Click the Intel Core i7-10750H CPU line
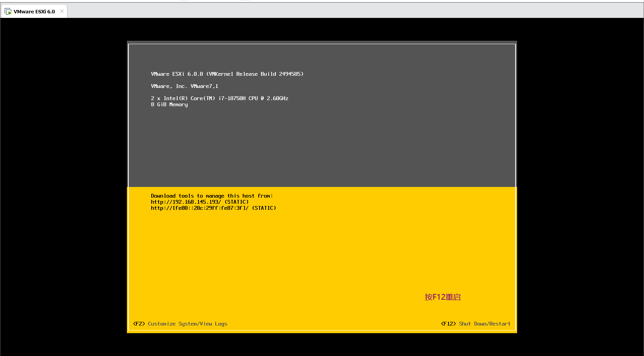 (219, 98)
